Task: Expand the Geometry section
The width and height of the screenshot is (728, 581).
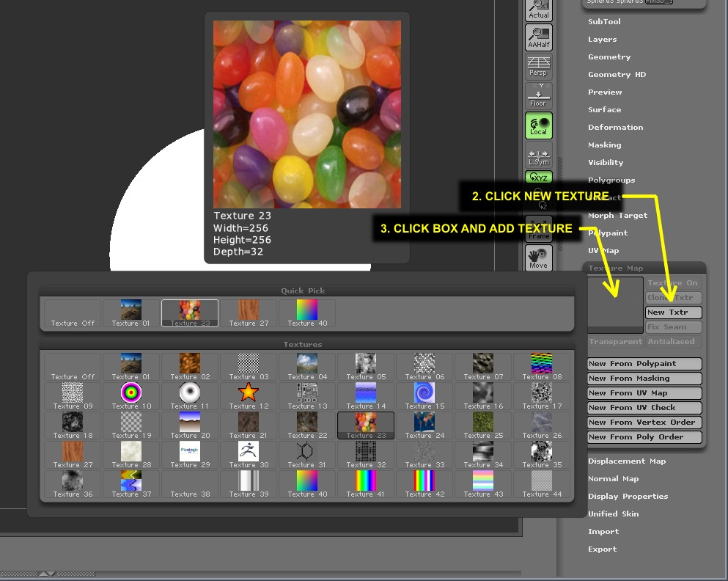Action: (609, 56)
